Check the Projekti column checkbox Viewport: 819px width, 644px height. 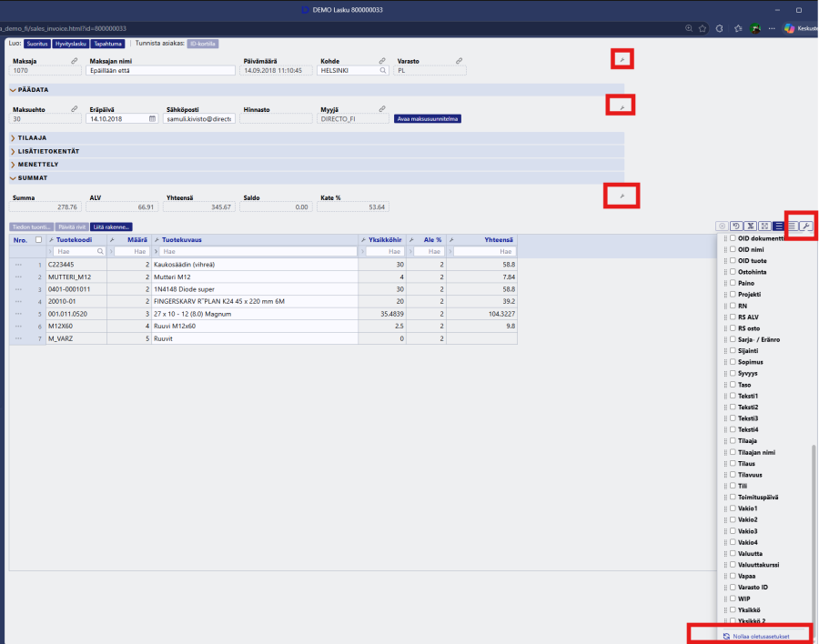point(733,295)
